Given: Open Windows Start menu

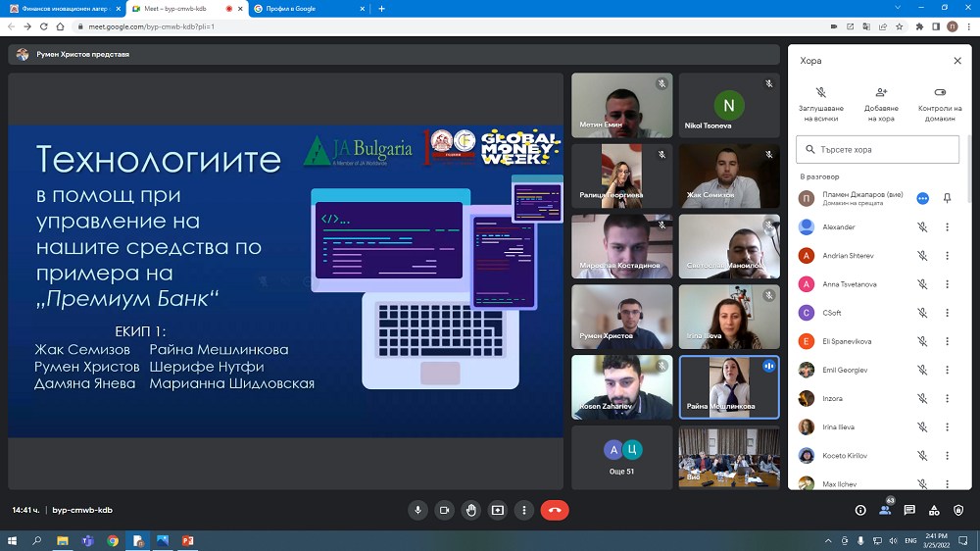Looking at the screenshot, I should (x=12, y=541).
